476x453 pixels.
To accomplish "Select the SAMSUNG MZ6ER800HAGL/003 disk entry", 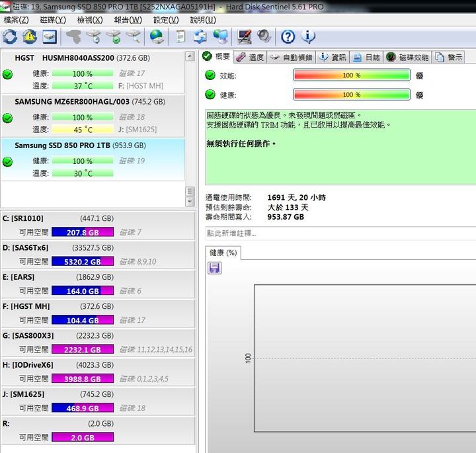I will pyautogui.click(x=93, y=116).
